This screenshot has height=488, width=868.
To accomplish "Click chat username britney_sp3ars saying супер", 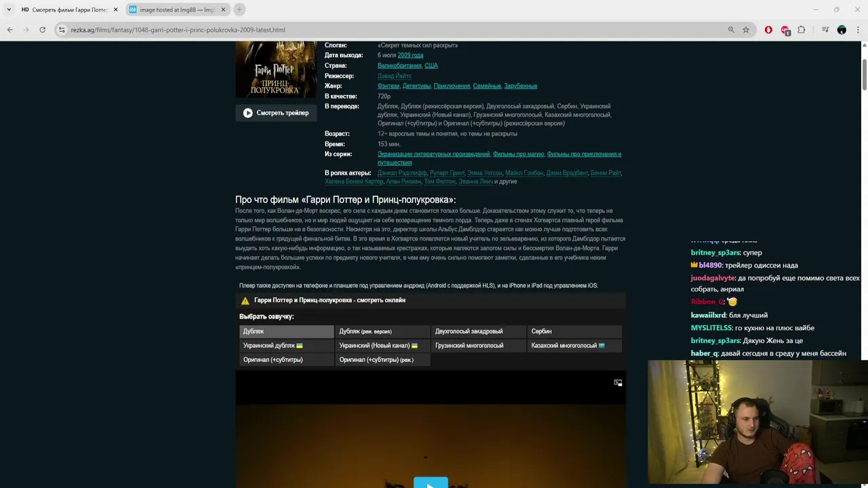I will (715, 253).
